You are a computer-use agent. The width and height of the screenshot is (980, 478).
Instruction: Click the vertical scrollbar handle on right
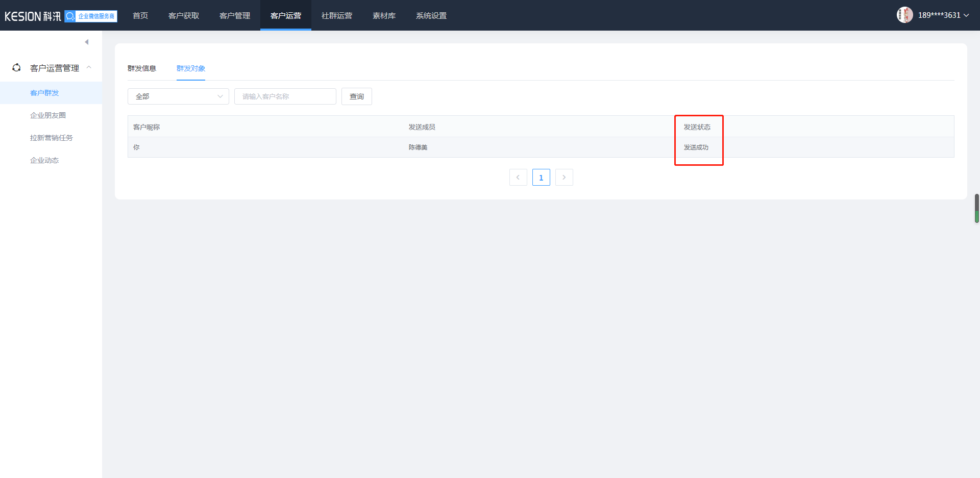coord(976,208)
